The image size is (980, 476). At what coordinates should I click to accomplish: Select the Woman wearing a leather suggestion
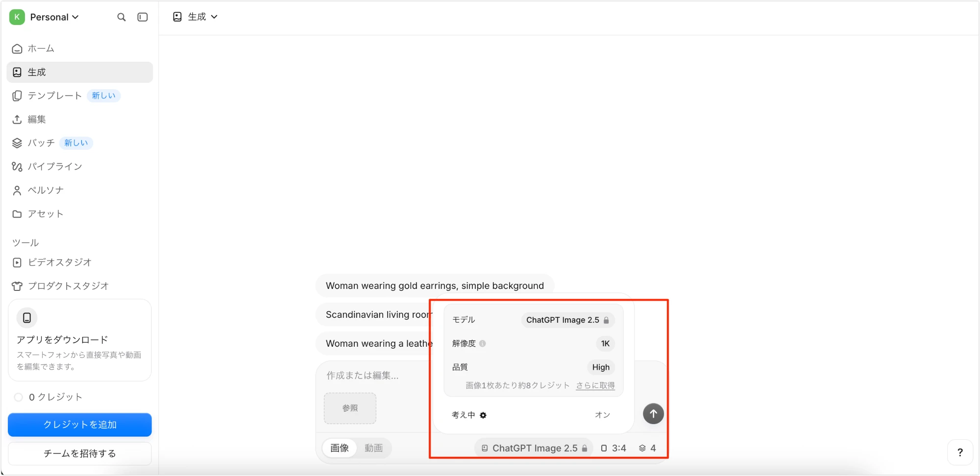(374, 343)
